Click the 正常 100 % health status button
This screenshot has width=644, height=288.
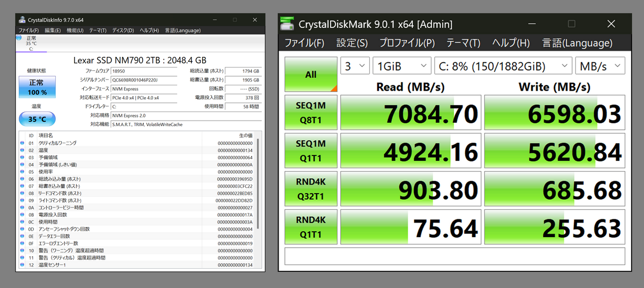tap(36, 87)
